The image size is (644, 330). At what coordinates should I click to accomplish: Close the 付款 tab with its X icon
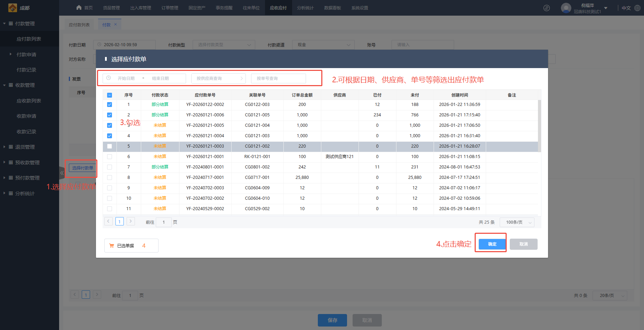[115, 24]
